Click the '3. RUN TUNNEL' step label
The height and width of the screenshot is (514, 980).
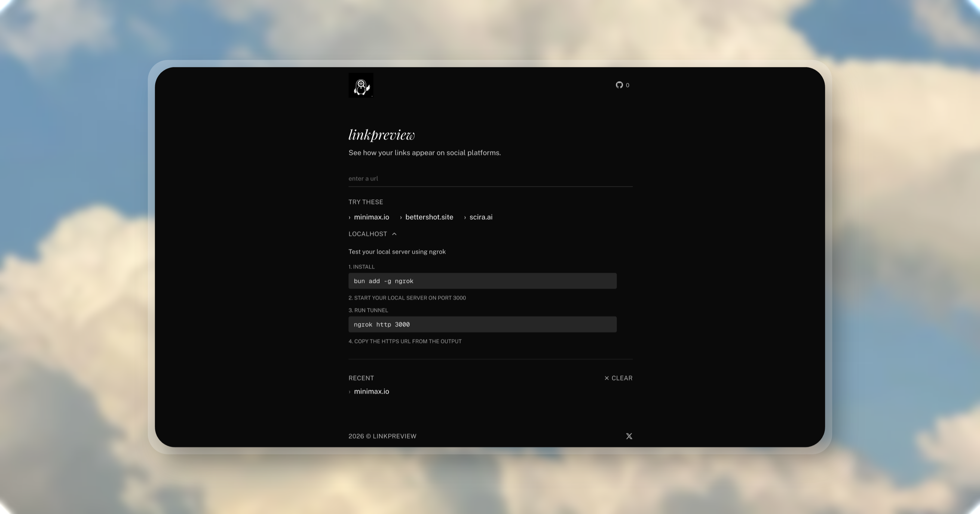pos(368,310)
